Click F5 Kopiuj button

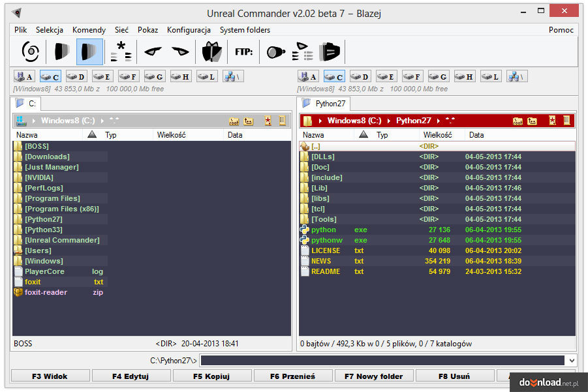pos(212,376)
